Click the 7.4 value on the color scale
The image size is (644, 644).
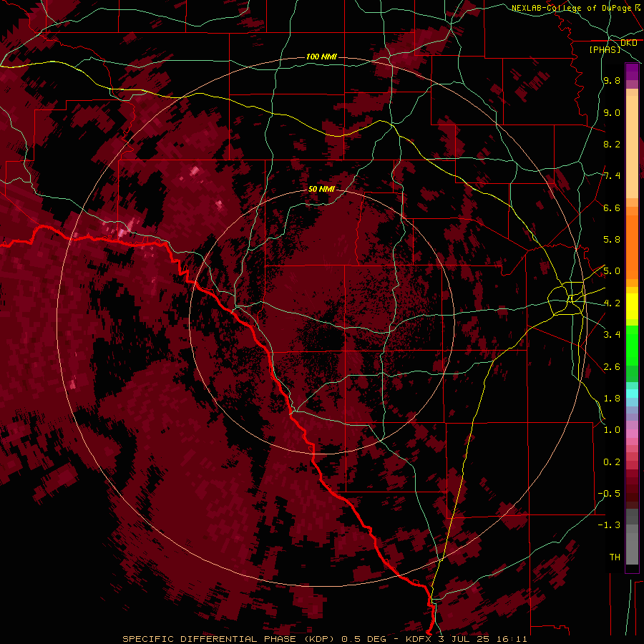612,176
